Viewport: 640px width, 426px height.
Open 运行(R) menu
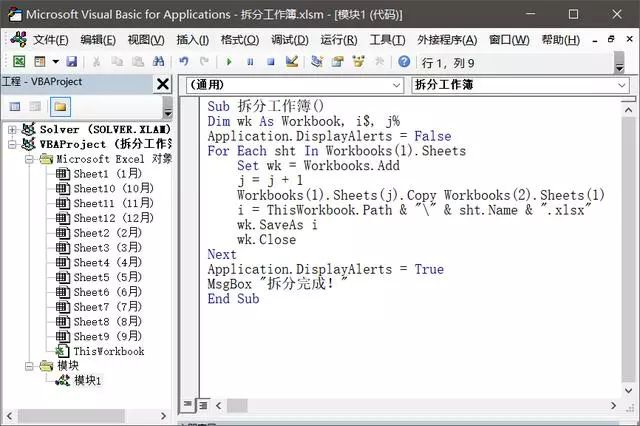click(x=339, y=40)
